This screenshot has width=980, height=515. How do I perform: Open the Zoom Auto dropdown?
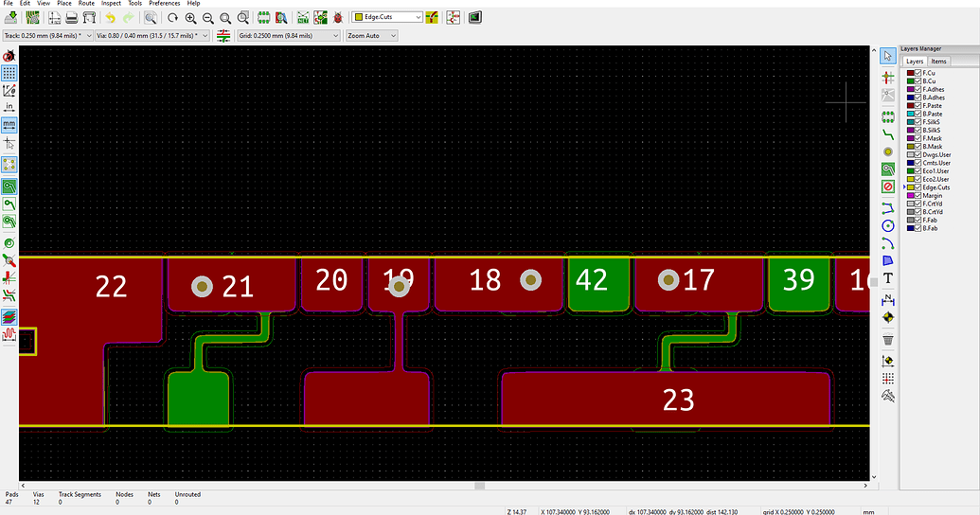click(x=371, y=36)
